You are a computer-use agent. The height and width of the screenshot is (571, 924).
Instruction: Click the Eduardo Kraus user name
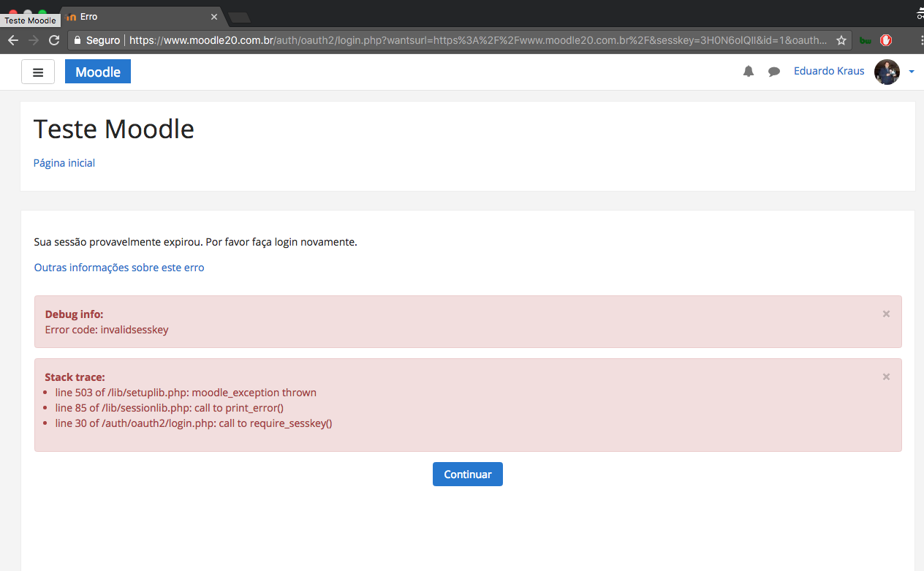(x=829, y=71)
